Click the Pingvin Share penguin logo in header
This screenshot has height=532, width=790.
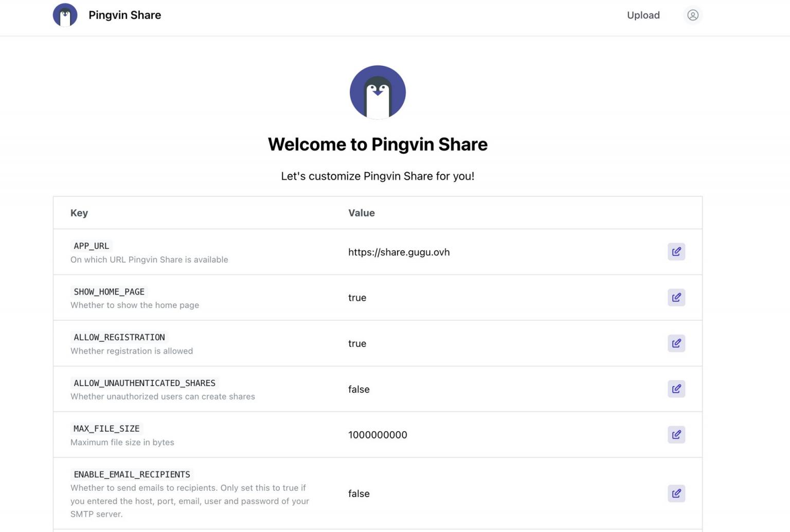point(65,15)
